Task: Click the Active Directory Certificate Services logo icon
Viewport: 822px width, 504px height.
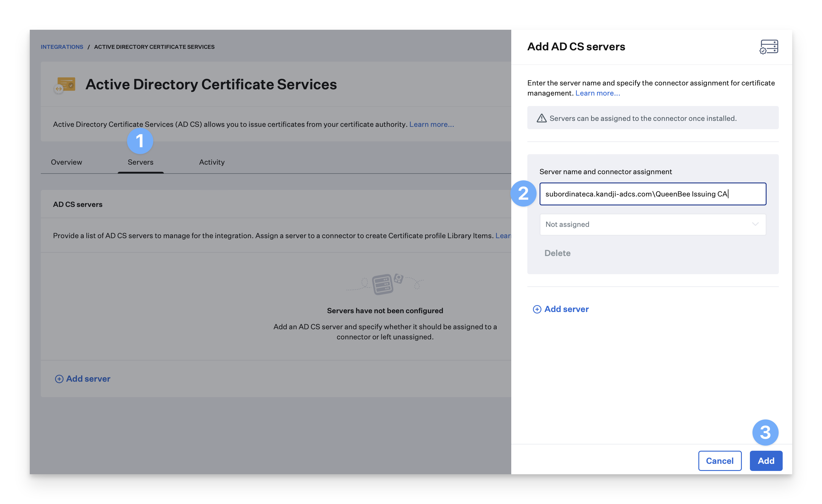Action: [65, 85]
